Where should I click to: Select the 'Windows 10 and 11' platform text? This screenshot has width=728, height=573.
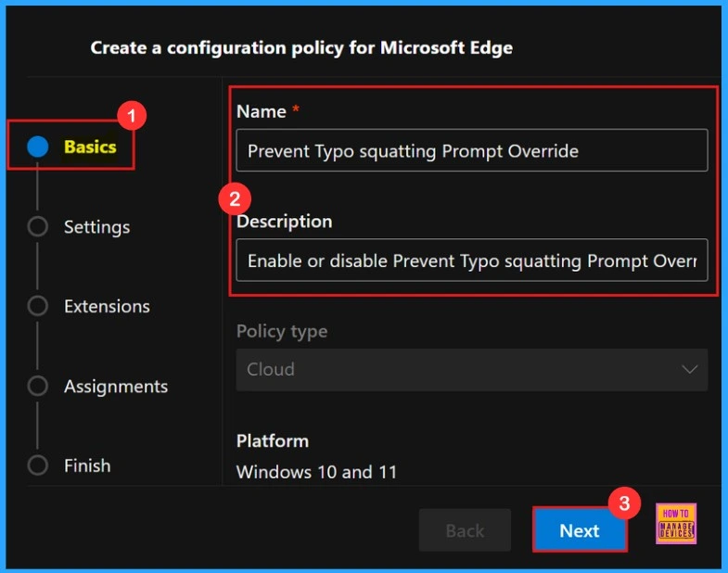pos(316,472)
